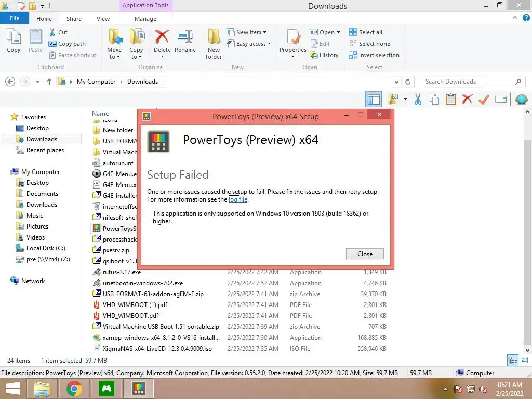
Task: Switch to details view in status bar
Action: point(513,361)
